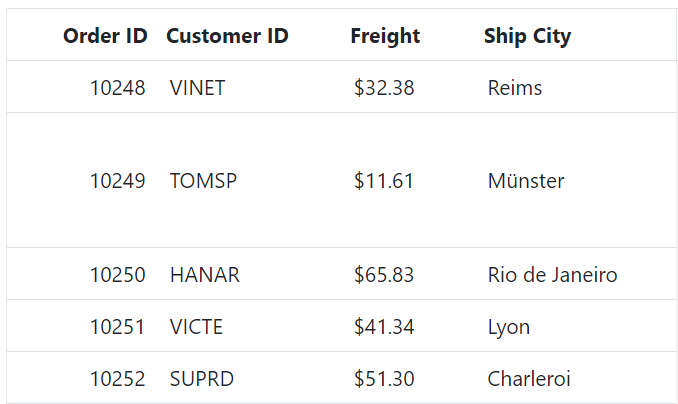The width and height of the screenshot is (678, 404).
Task: Select the Lyon city cell
Action: (x=509, y=327)
